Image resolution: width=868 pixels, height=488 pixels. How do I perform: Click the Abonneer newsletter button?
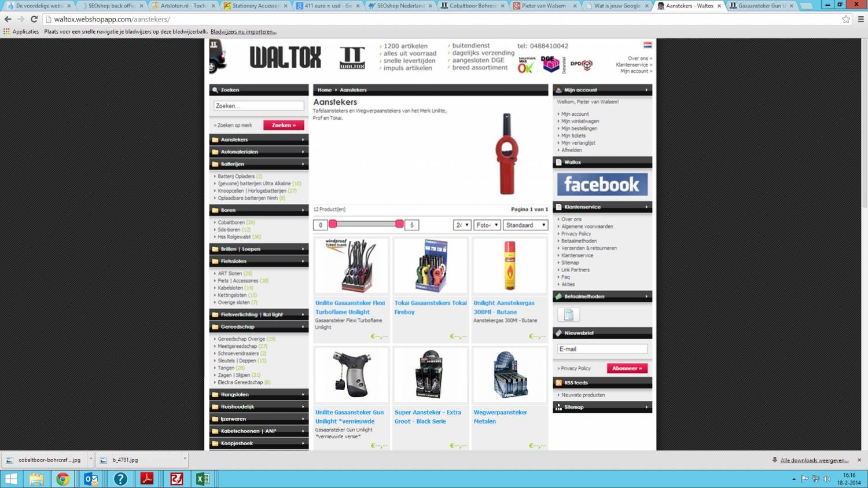tap(627, 368)
